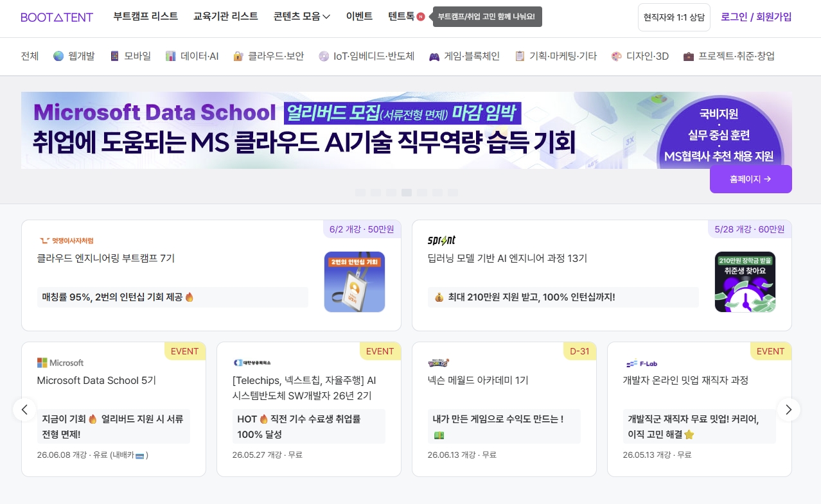
Task: Click the 부트캠프/취업 고민 함께 나눠요! tooltip
Action: [x=488, y=17]
